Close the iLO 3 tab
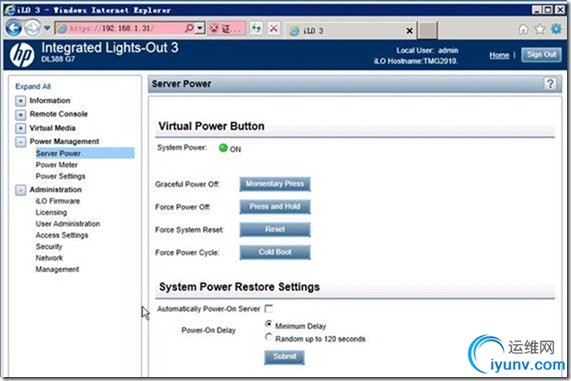571x381 pixels. click(x=410, y=31)
